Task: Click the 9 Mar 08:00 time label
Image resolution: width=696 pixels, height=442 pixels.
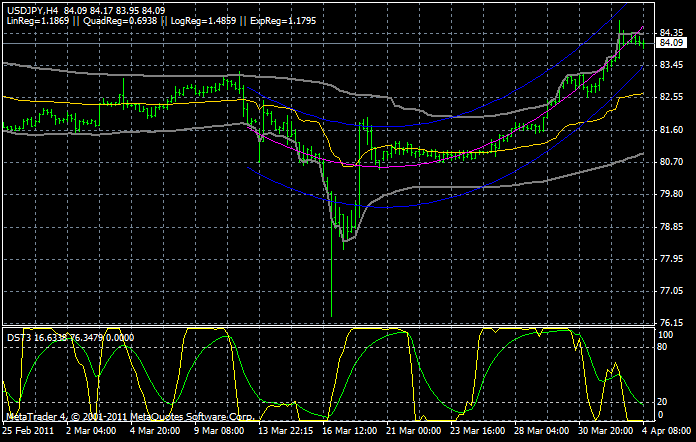Action: 219,431
